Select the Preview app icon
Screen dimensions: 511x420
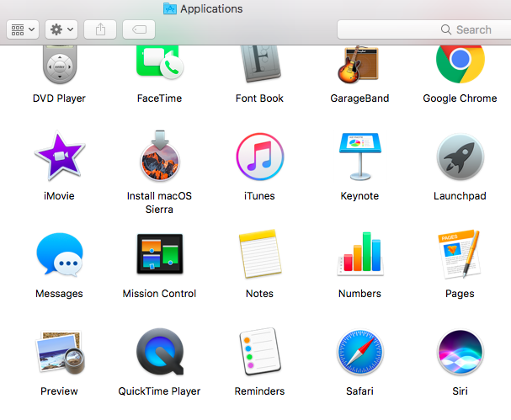tap(59, 353)
